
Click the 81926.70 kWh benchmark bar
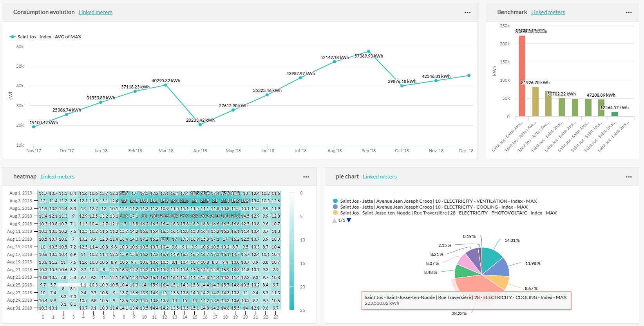pyautogui.click(x=535, y=101)
